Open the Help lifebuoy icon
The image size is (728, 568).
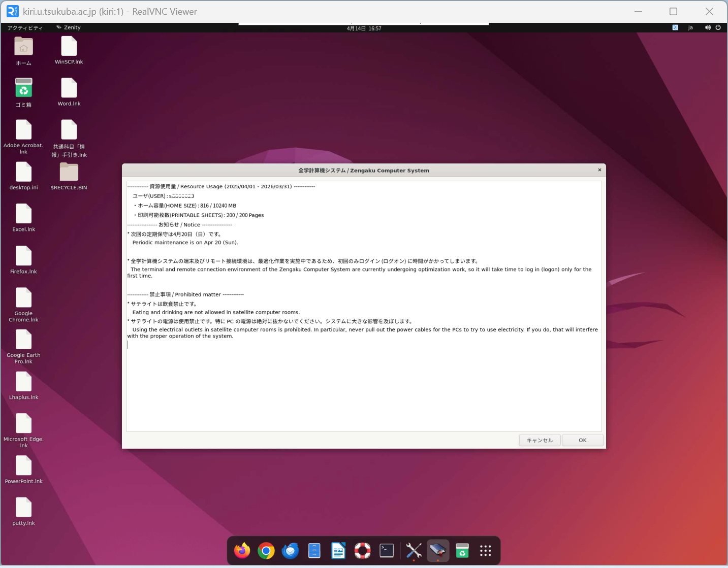[362, 551]
